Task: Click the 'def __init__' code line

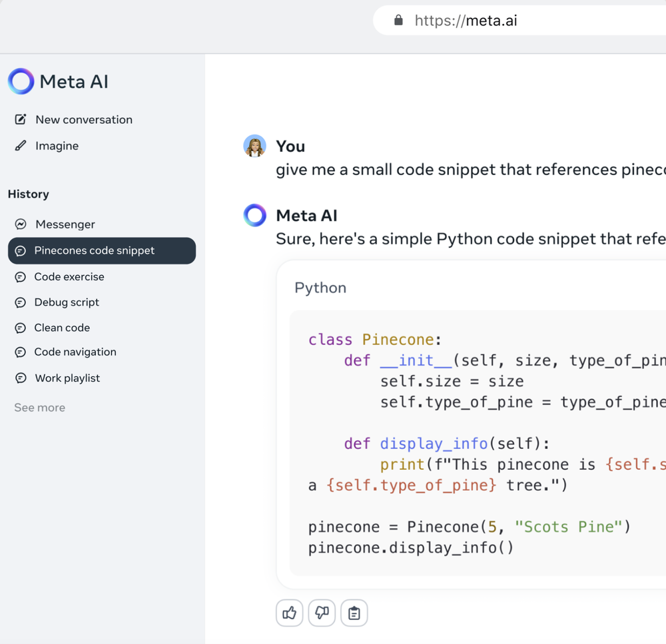Action: click(x=505, y=361)
